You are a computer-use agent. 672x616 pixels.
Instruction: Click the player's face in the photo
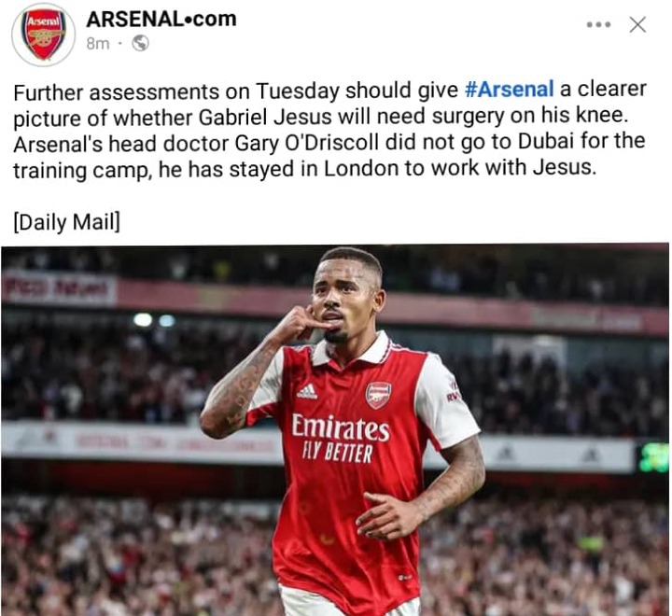pos(345,296)
